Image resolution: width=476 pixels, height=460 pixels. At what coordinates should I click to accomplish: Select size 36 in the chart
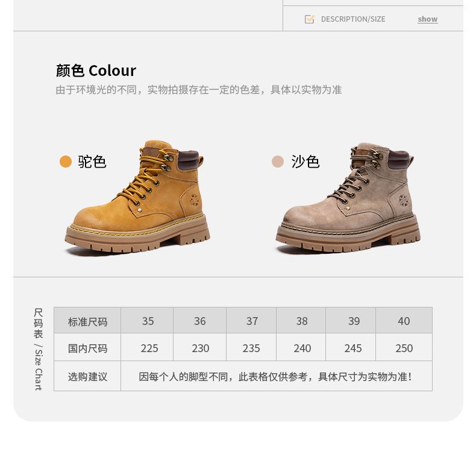coord(200,321)
